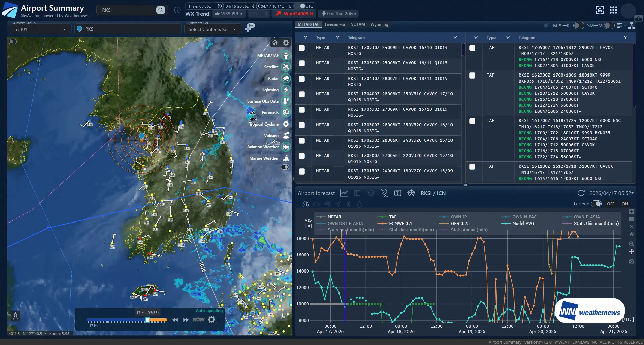Toggle the Lightning layer icon
The height and width of the screenshot is (345, 644).
click(286, 90)
